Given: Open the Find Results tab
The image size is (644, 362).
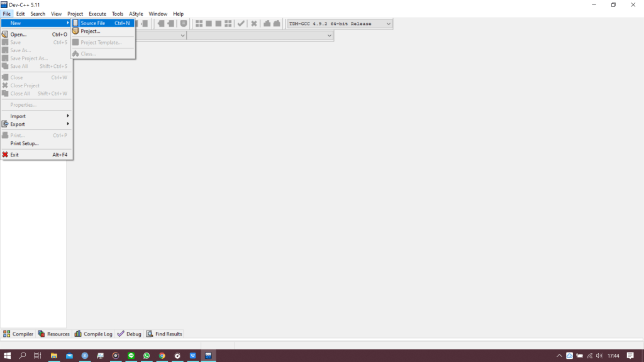Looking at the screenshot, I should pyautogui.click(x=164, y=334).
